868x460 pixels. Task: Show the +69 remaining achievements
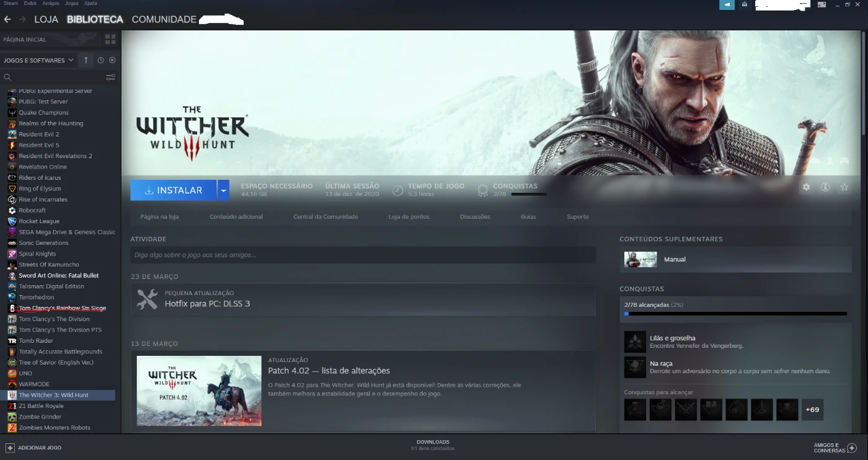pyautogui.click(x=812, y=410)
